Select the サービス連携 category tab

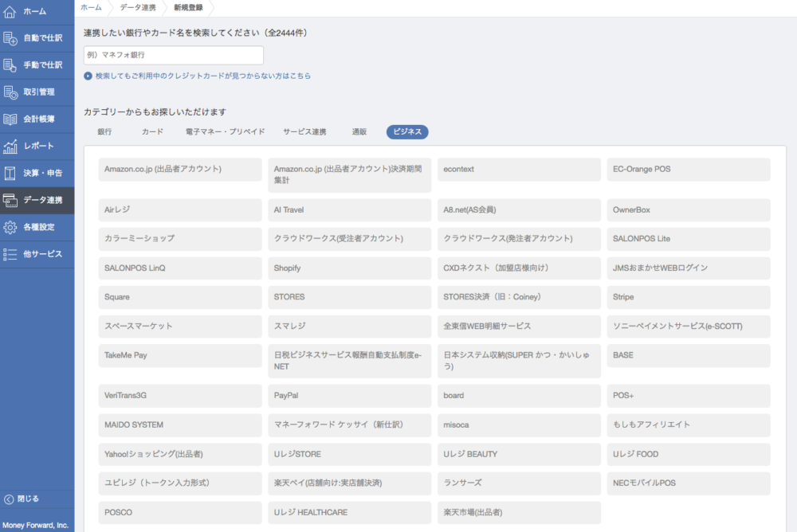[304, 131]
